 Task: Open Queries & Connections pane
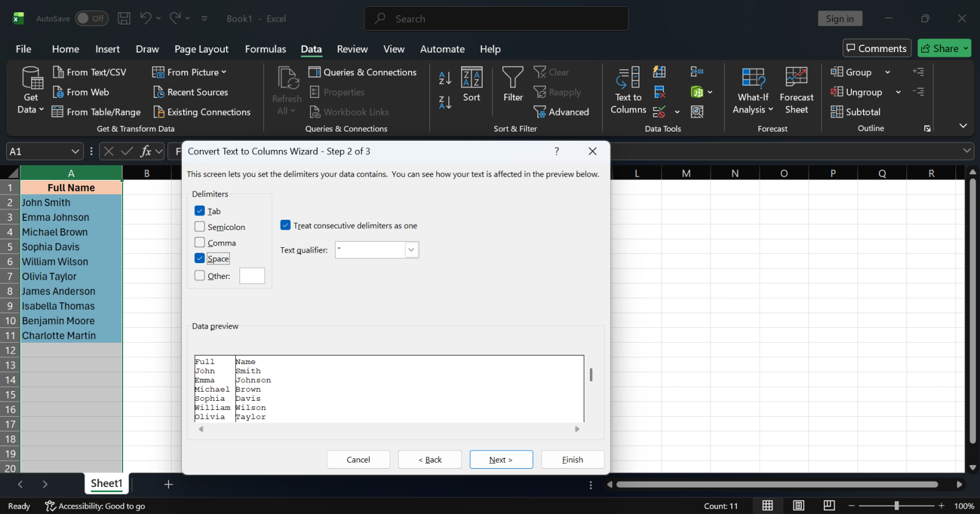pyautogui.click(x=363, y=72)
